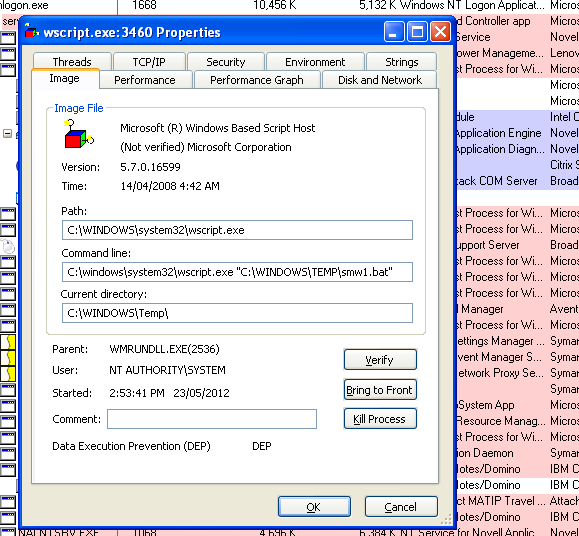Dismiss dialog with Cancel button

click(401, 507)
